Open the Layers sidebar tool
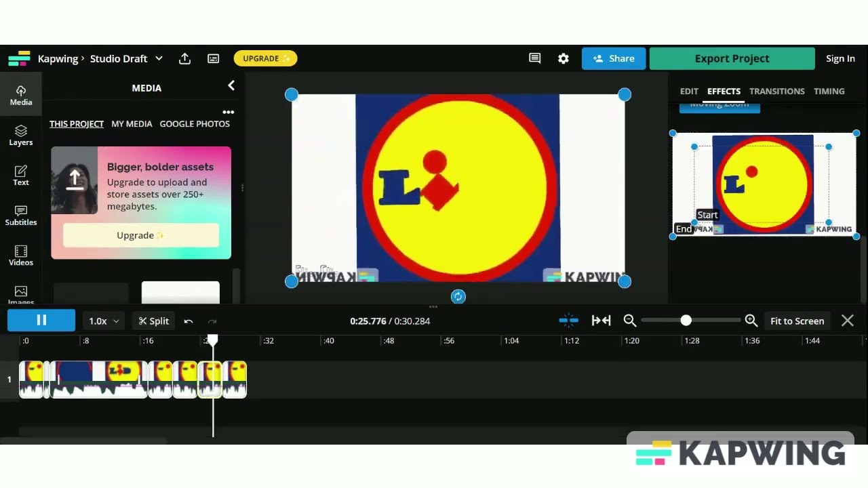Image resolution: width=868 pixels, height=488 pixels. (21, 136)
